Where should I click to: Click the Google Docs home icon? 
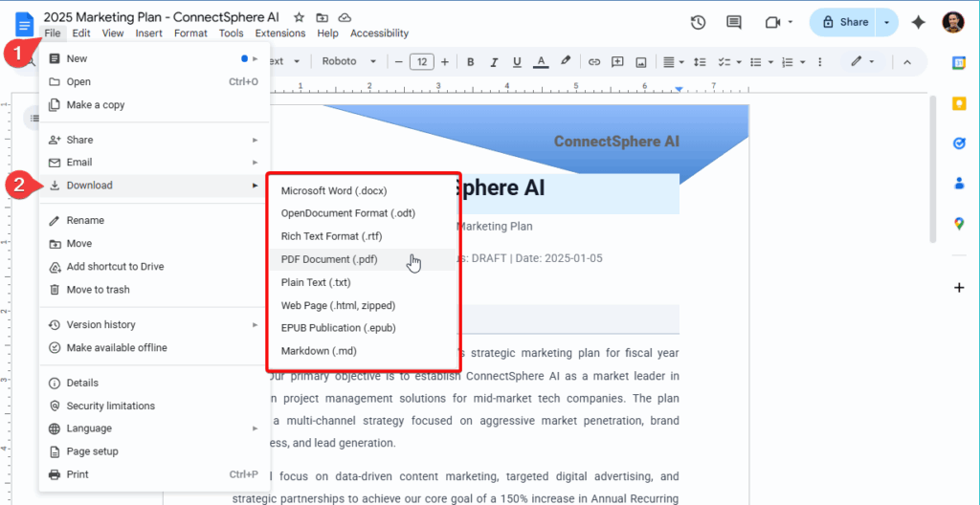24,25
